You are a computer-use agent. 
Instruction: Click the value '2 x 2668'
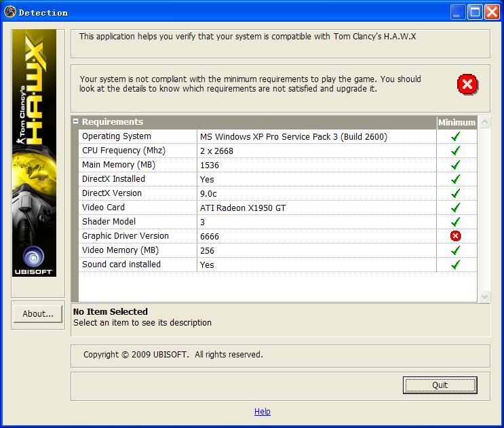click(216, 151)
